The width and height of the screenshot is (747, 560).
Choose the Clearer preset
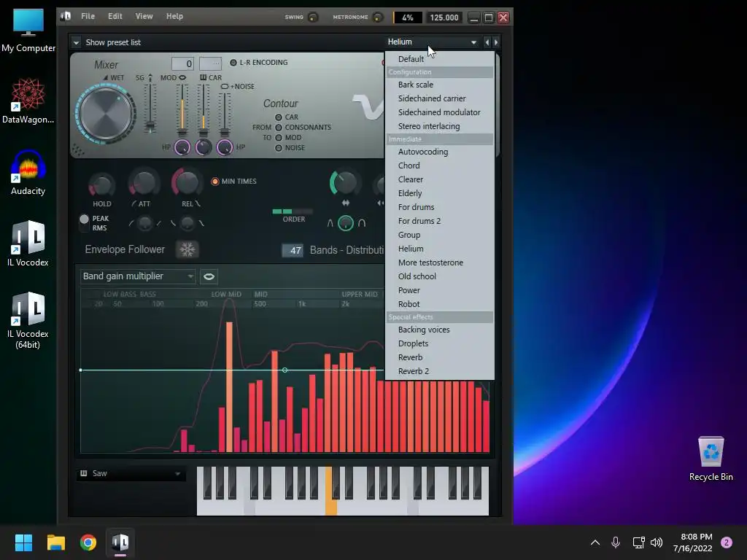pyautogui.click(x=439, y=179)
